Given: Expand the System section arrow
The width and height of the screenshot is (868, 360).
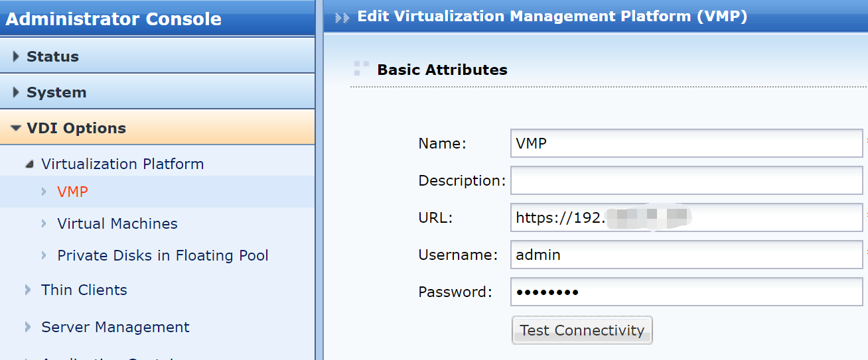Looking at the screenshot, I should pos(16,93).
